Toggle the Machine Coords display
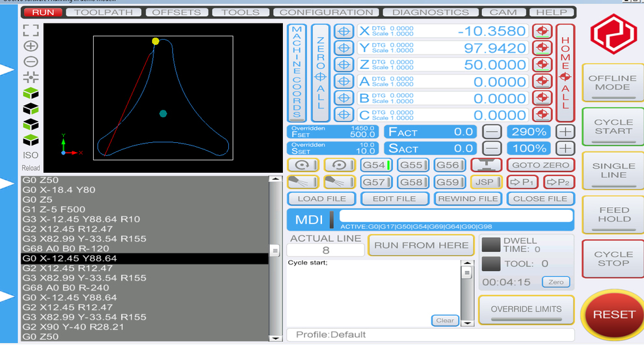This screenshot has width=644, height=345. (x=297, y=73)
